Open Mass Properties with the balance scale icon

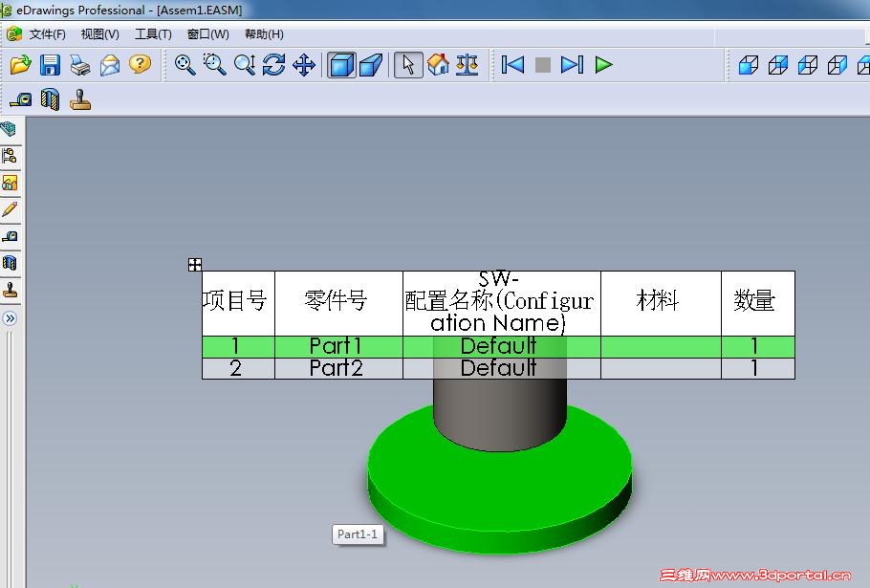[468, 65]
